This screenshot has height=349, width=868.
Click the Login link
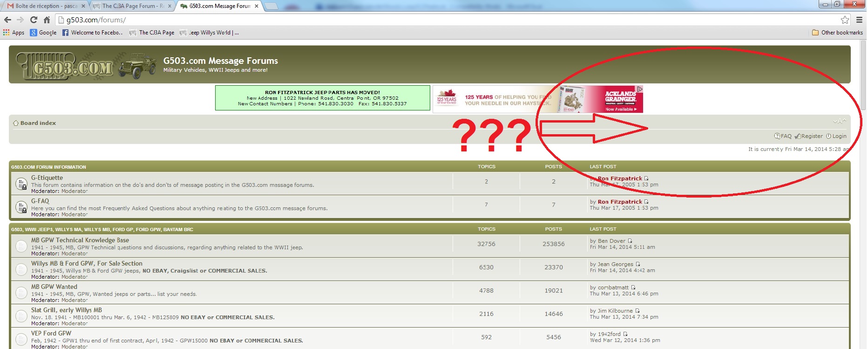tap(836, 136)
